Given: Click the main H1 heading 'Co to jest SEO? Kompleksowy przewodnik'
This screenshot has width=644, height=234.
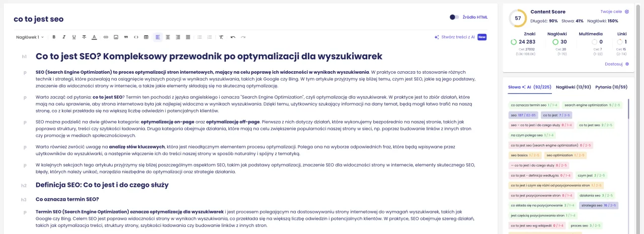Looking at the screenshot, I should tap(209, 56).
